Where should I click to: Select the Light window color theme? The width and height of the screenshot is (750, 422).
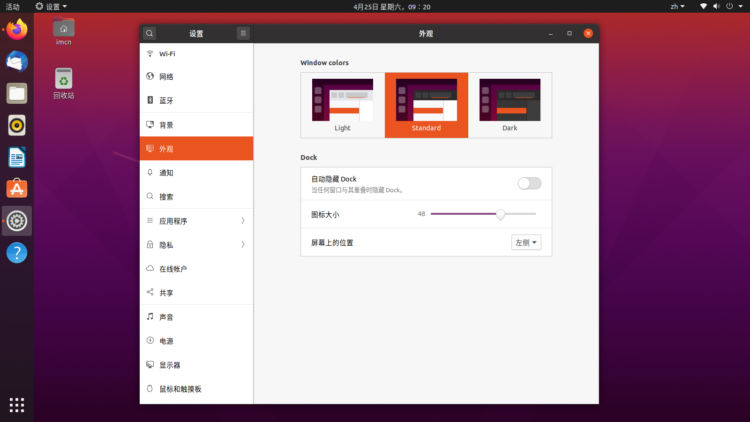(342, 105)
